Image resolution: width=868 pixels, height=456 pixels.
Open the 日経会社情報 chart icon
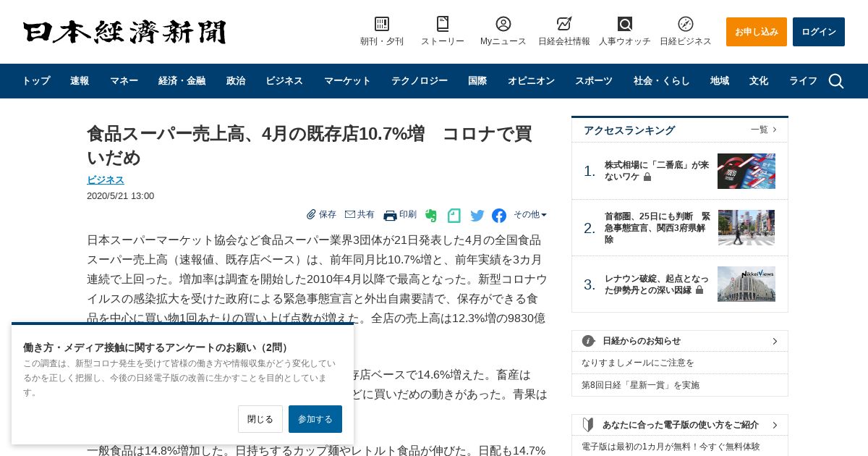(564, 24)
